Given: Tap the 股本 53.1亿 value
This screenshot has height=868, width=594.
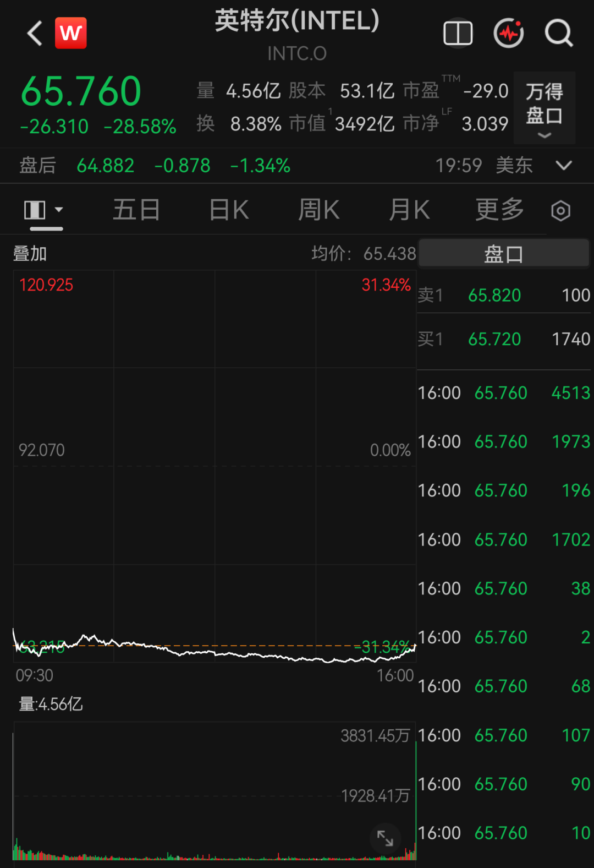Looking at the screenshot, I should click(x=367, y=91).
